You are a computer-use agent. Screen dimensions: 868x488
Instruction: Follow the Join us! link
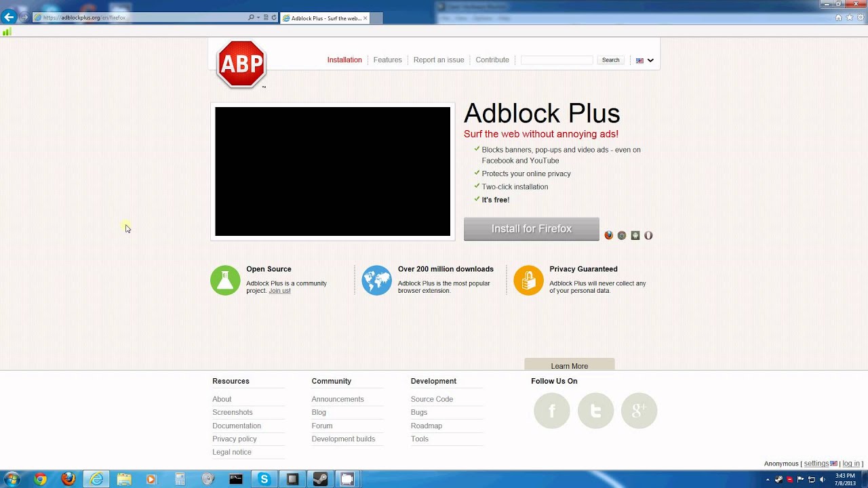pyautogui.click(x=279, y=291)
